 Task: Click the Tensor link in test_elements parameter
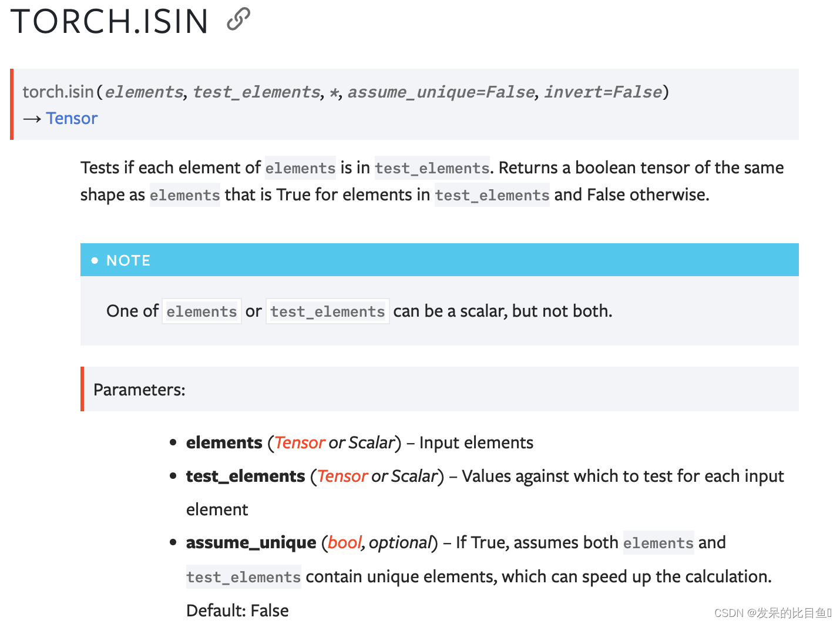pos(342,476)
